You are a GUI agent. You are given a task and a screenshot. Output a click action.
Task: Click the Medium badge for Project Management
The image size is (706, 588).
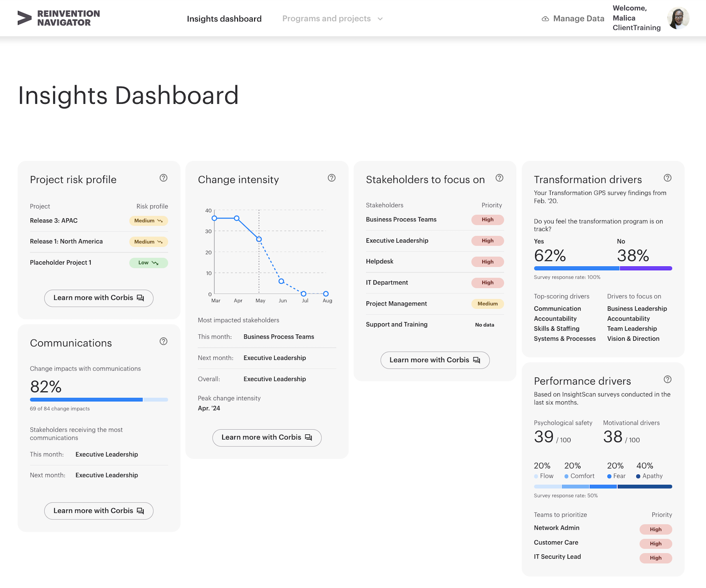pyautogui.click(x=487, y=303)
